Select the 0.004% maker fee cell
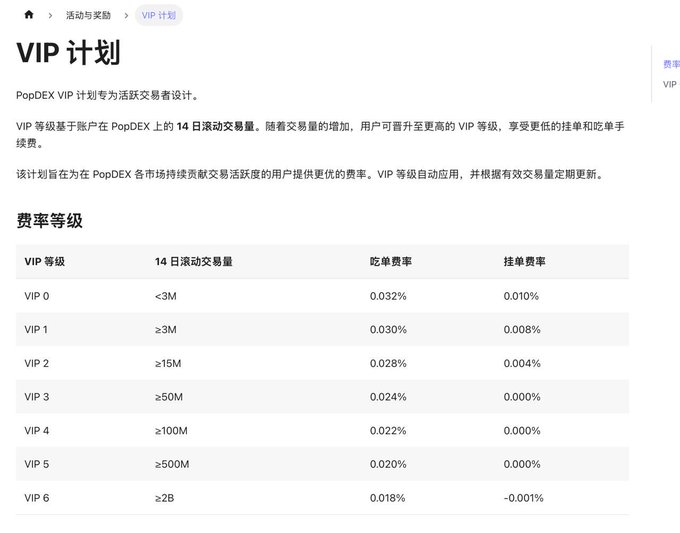Screen dimensions: 680x533 pyautogui.click(x=522, y=363)
